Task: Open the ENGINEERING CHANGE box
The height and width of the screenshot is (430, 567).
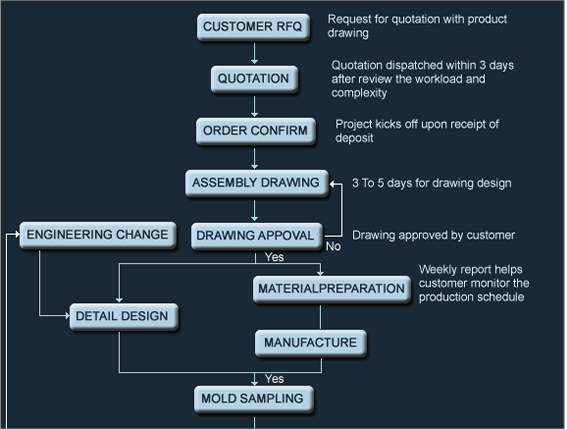Action: coord(98,235)
